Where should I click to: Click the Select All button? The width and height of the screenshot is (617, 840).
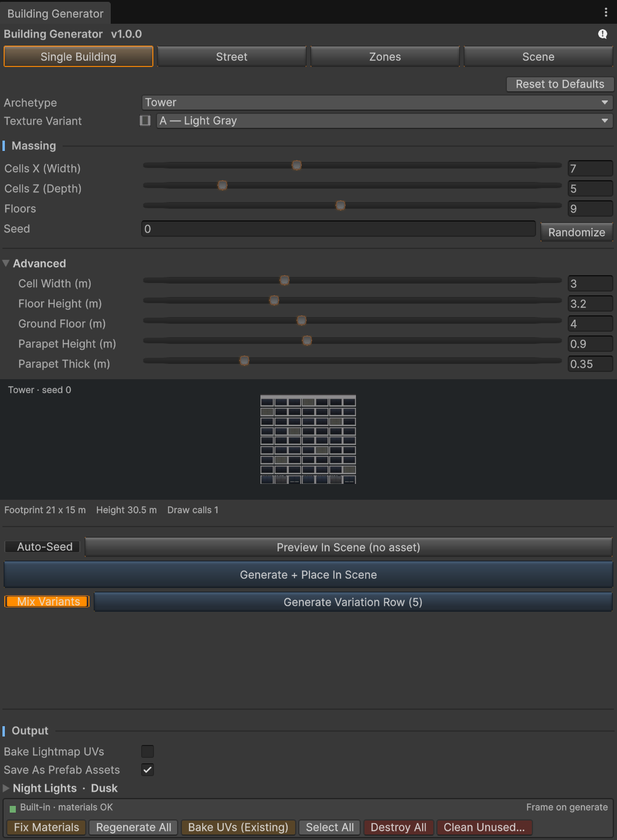[x=330, y=827]
